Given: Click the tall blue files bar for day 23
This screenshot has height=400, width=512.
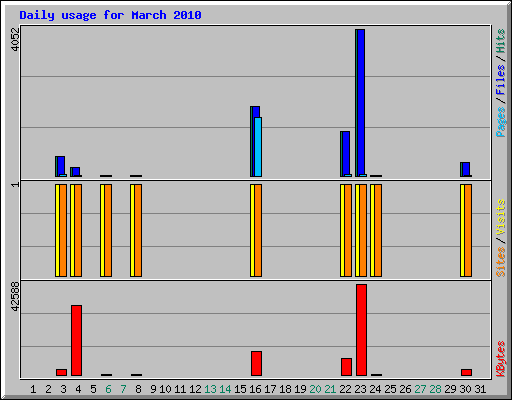Looking at the screenshot, I should coord(361,102).
